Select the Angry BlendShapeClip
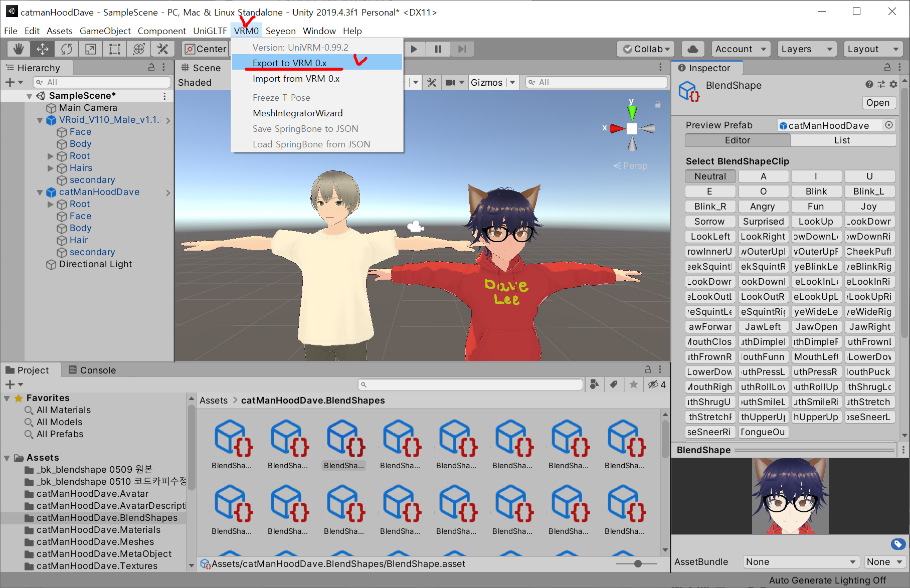This screenshot has height=588, width=910. pyautogui.click(x=763, y=206)
